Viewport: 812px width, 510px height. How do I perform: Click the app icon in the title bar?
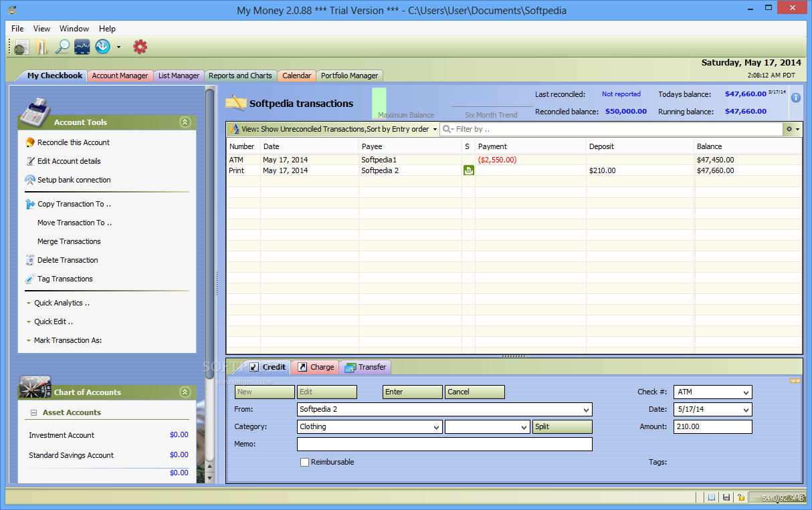tap(12, 10)
